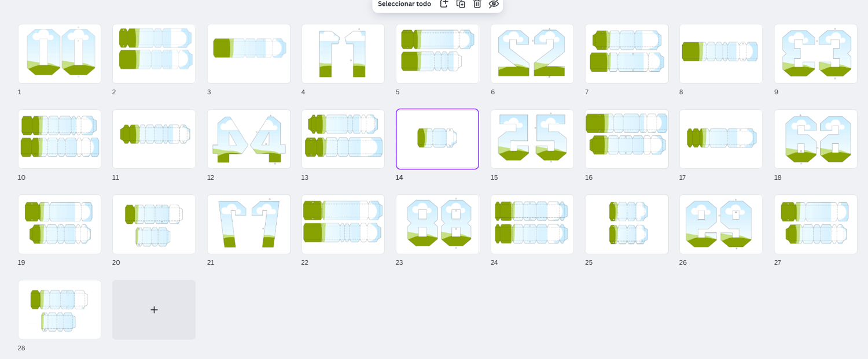Select page 28 thumbnail
868x359 pixels.
pos(60,310)
